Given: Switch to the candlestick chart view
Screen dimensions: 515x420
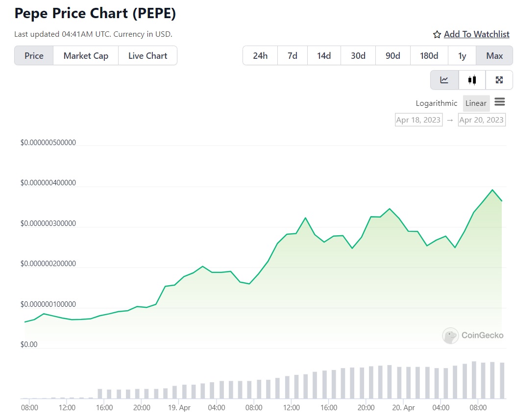Looking at the screenshot, I should click(x=472, y=79).
